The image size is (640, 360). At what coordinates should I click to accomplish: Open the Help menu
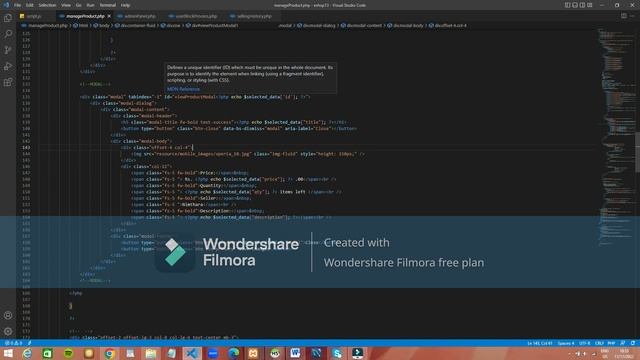(x=125, y=5)
